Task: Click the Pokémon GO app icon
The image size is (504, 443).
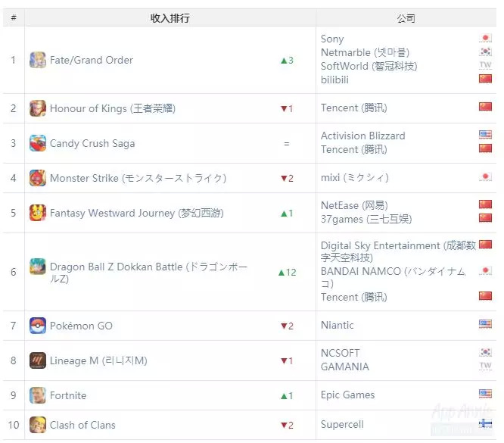Action: 37,326
